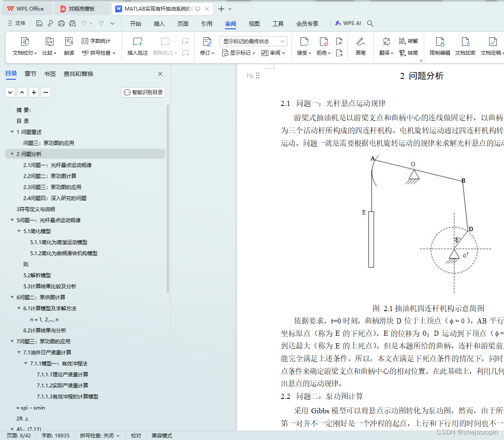The width and height of the screenshot is (504, 440).
Task: Go to 2.2问题二：泵功图计算 heading
Action: tap(50, 176)
